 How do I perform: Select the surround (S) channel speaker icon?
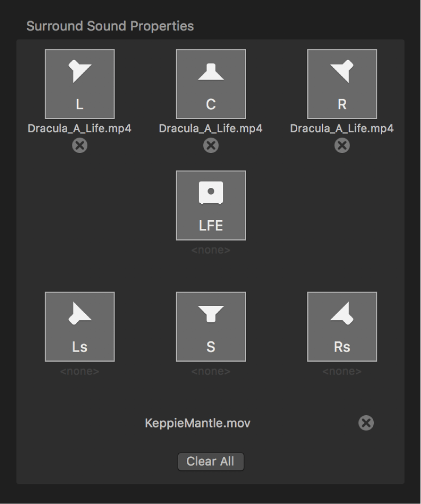tap(210, 326)
